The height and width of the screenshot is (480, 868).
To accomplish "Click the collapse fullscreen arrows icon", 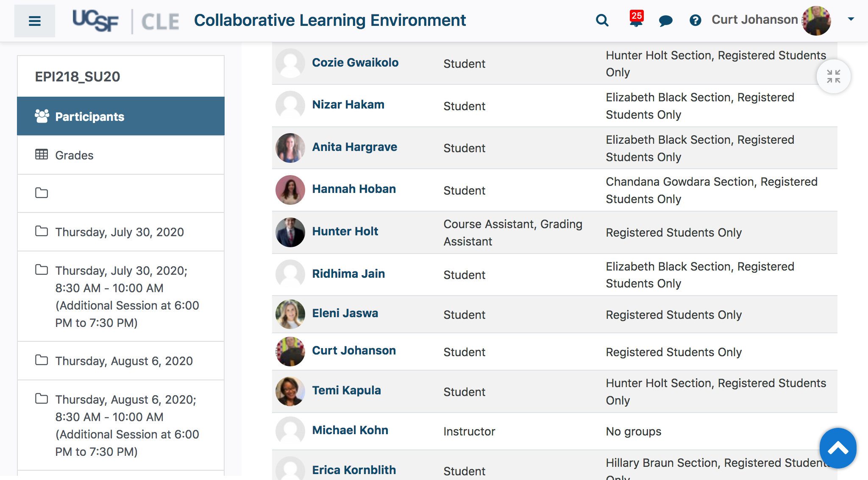I will pyautogui.click(x=833, y=76).
